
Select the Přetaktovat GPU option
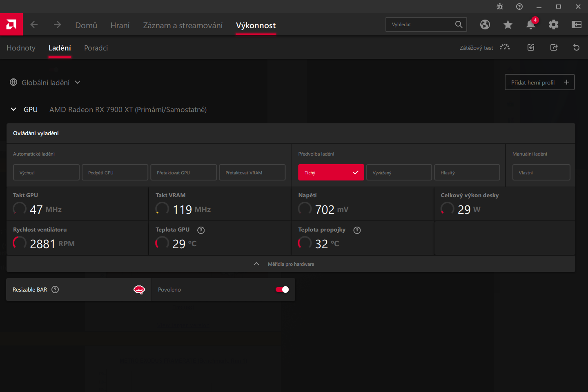tap(183, 172)
